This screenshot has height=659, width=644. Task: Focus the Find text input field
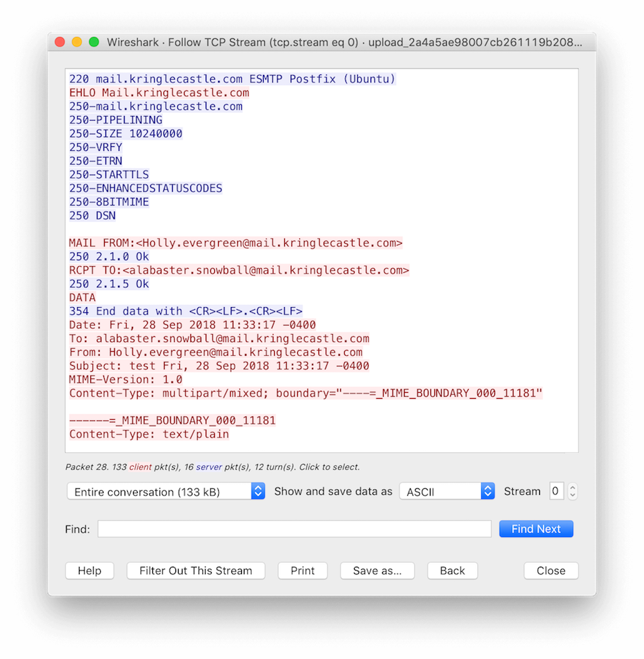[x=294, y=529]
